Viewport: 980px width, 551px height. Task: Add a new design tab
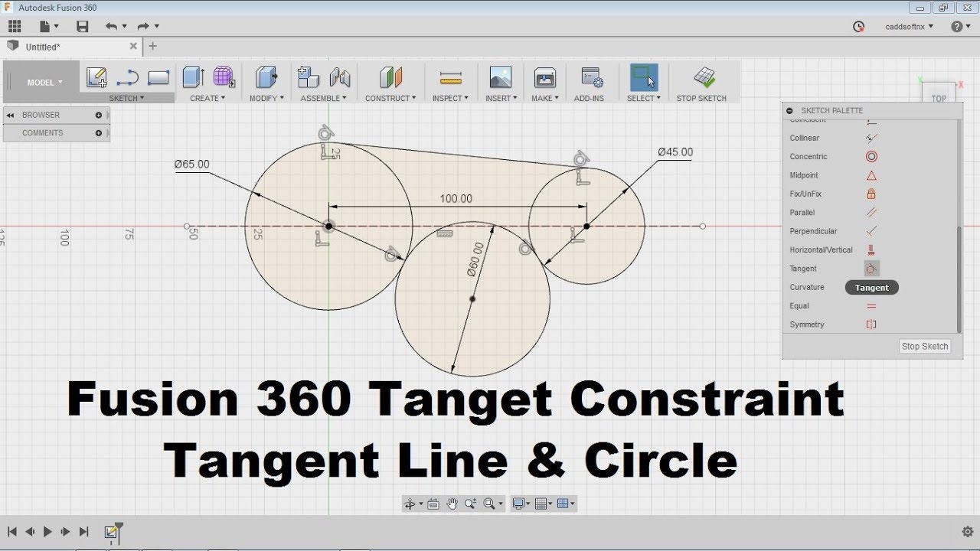pos(152,47)
